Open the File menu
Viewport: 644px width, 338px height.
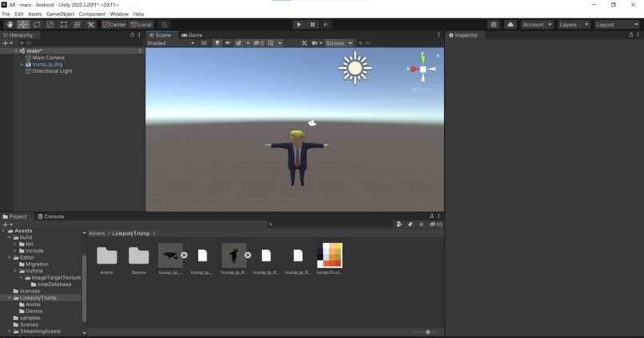pyautogui.click(x=6, y=14)
